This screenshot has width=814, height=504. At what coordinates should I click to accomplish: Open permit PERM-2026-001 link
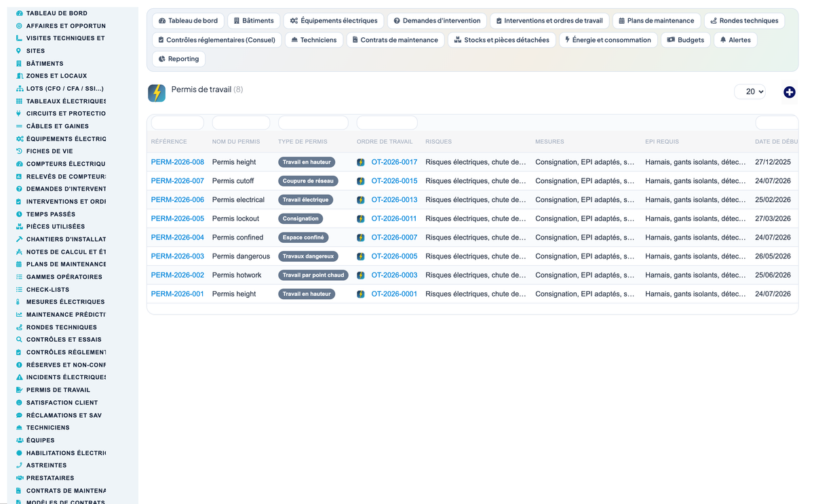(x=178, y=294)
